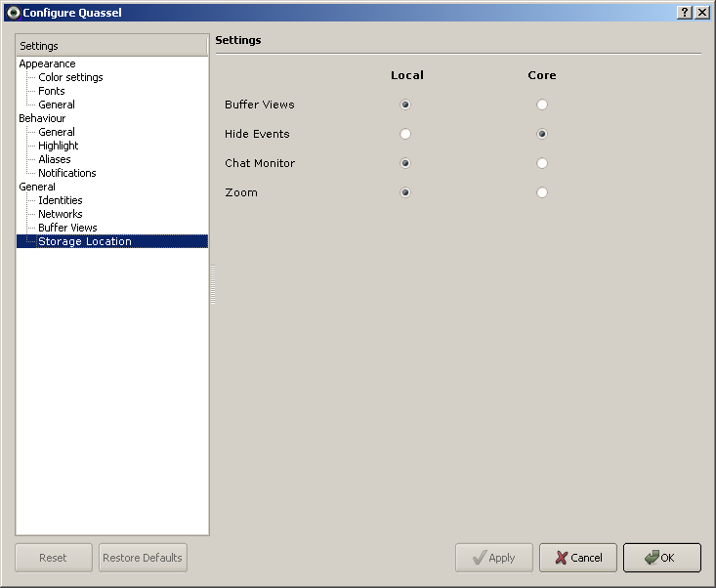Click the Buffer Views row label
Viewport: 716px width, 588px height.
(x=260, y=105)
